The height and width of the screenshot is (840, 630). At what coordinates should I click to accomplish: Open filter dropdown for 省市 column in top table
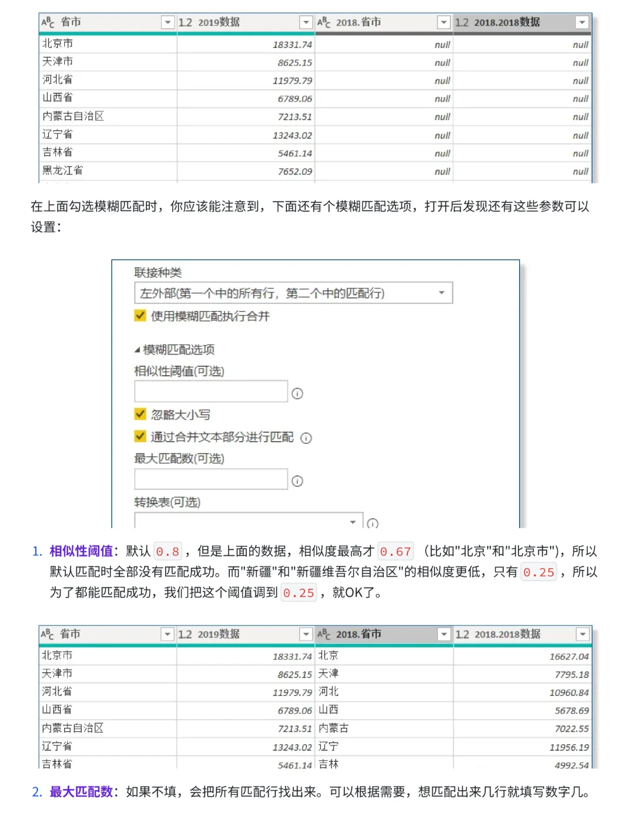pyautogui.click(x=168, y=23)
